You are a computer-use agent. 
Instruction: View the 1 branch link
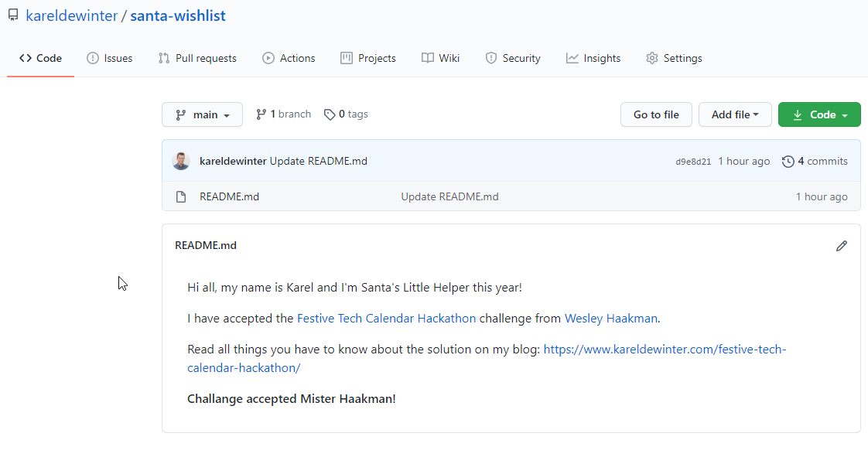(283, 114)
